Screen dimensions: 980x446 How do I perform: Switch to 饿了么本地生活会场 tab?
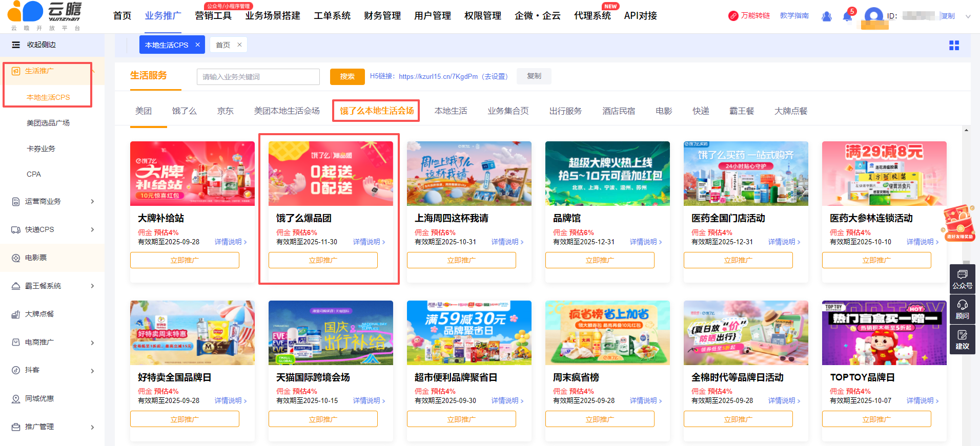(x=377, y=111)
